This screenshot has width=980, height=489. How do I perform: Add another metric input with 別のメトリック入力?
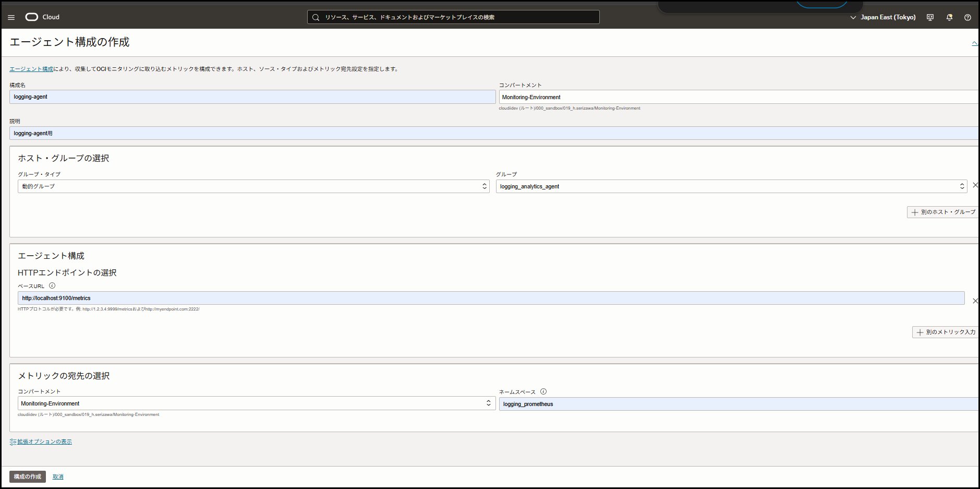coord(946,332)
